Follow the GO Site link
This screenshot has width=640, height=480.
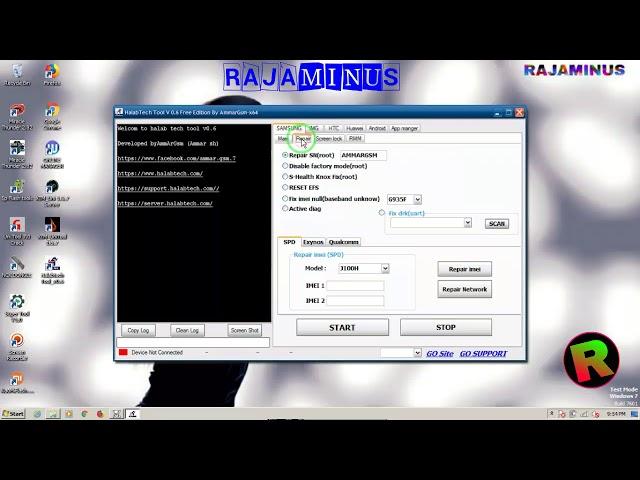pyautogui.click(x=440, y=353)
